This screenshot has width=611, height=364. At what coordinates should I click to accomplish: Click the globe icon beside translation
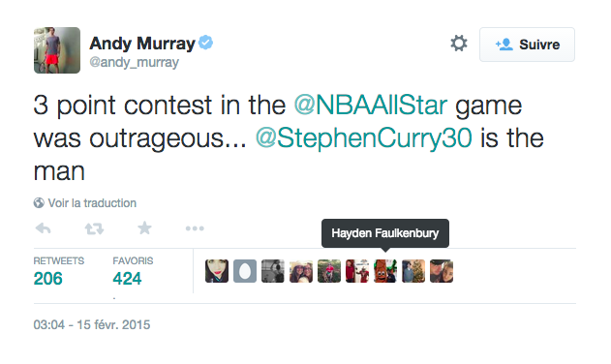coord(39,203)
